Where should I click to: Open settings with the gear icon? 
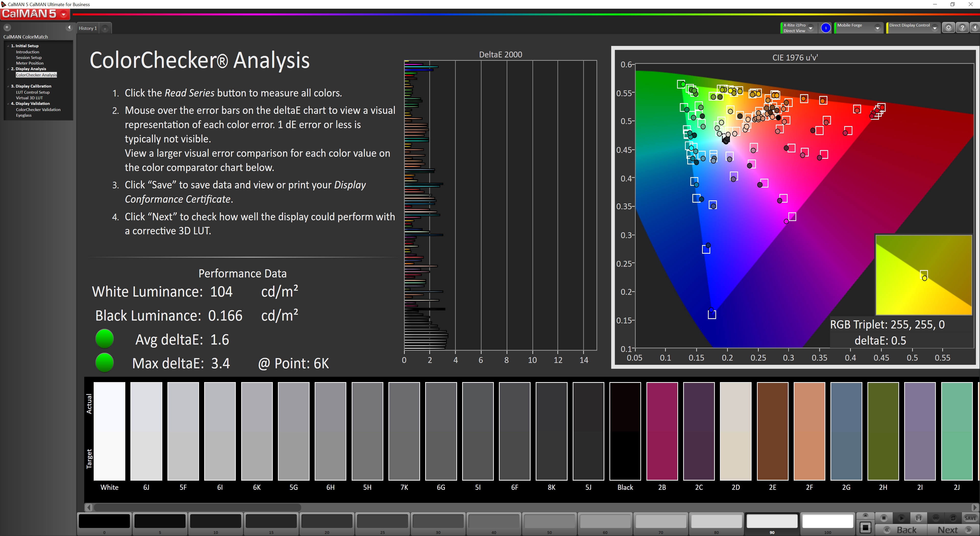coord(948,28)
